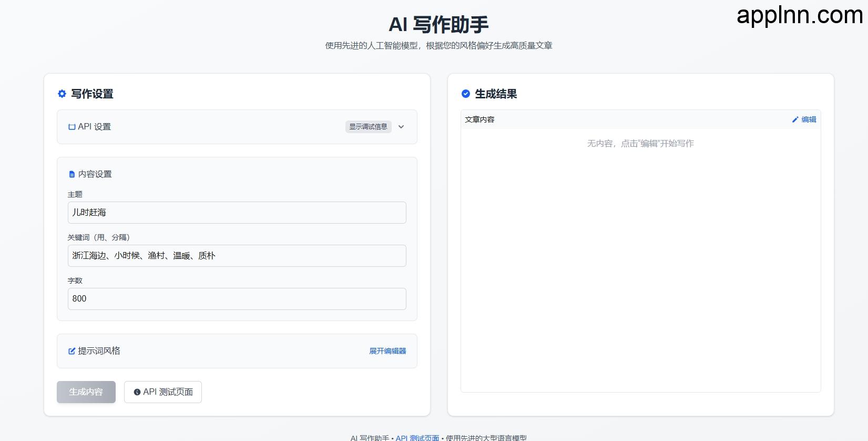Viewport: 868px width, 441px height.
Task: Click the 文章内容 header label
Action: click(479, 119)
